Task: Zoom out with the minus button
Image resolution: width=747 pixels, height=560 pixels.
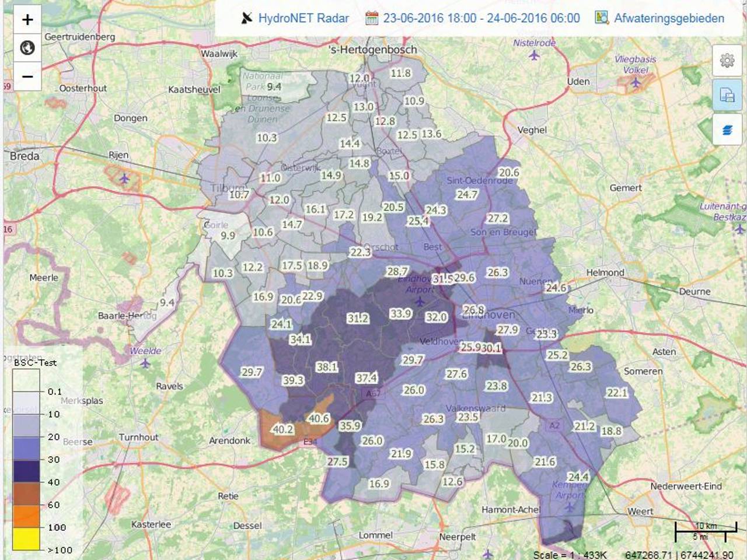Action: (27, 76)
